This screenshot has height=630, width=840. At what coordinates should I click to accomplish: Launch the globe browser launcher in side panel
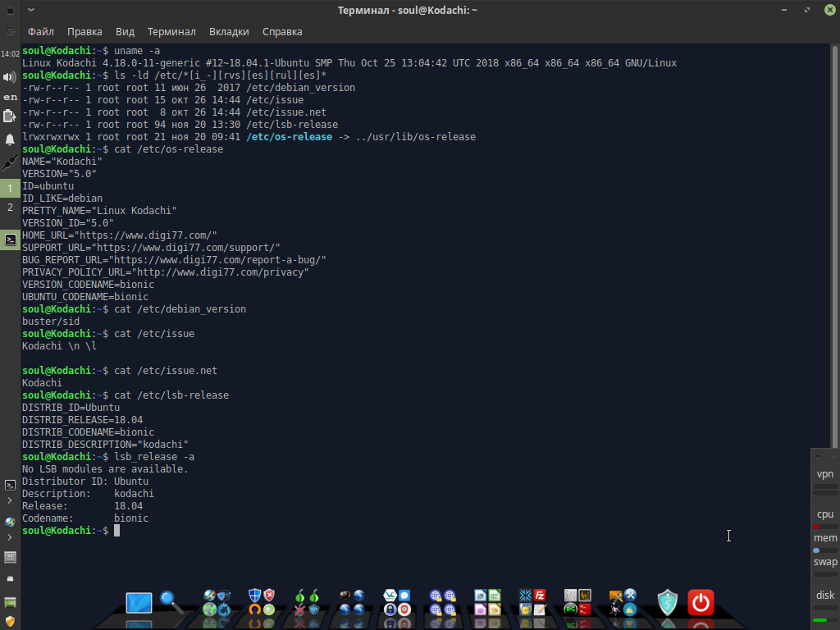point(10,522)
